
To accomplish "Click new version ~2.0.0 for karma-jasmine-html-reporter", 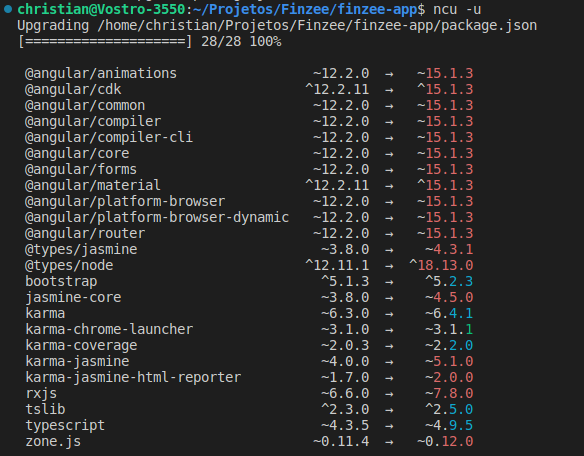I will click(449, 378).
